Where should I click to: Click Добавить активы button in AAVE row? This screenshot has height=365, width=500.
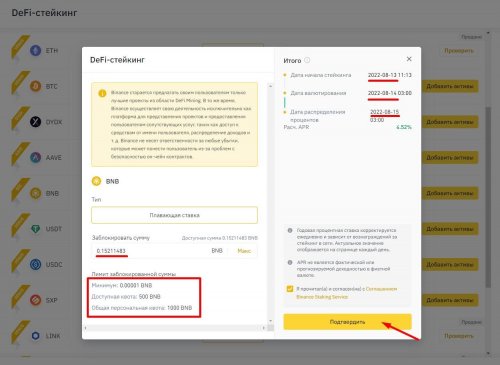coord(450,157)
